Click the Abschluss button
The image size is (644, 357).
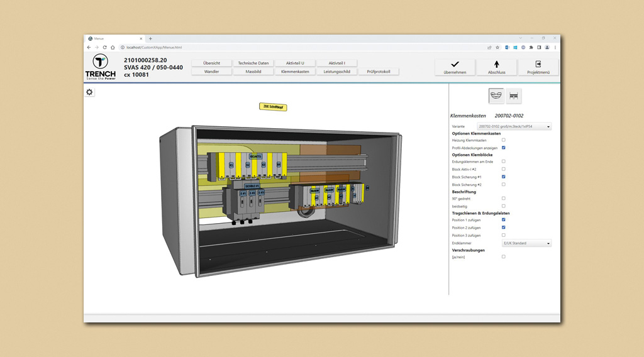click(x=496, y=67)
